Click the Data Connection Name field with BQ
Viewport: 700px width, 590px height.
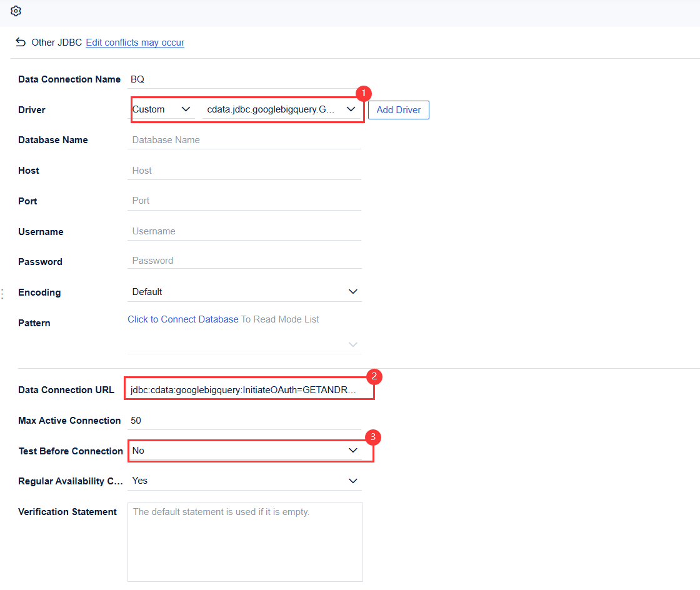(244, 79)
